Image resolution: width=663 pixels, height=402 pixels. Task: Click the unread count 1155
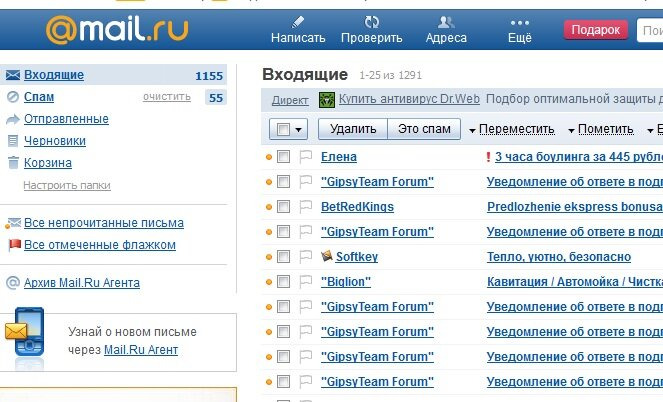[x=209, y=76]
